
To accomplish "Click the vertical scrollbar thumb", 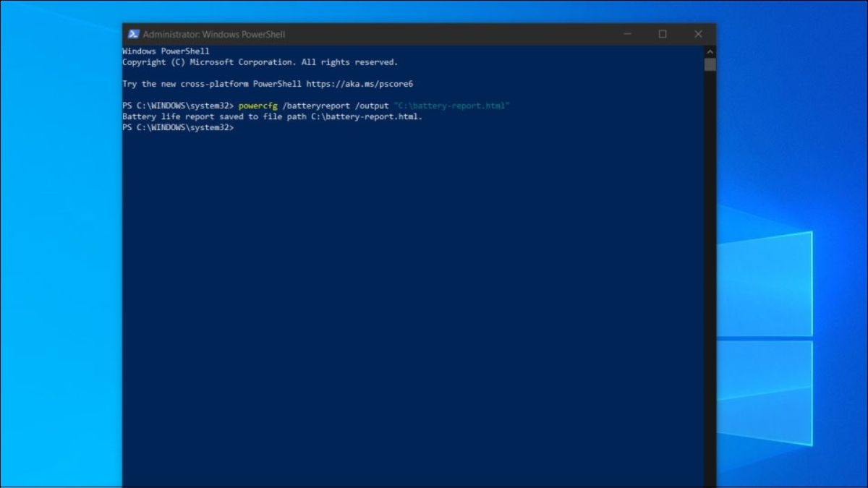I will 710,64.
